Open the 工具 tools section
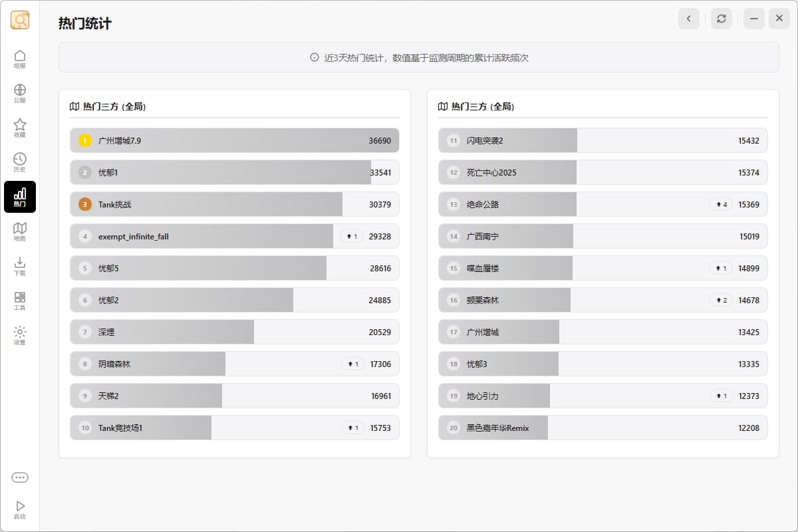The height and width of the screenshot is (532, 798). [x=20, y=301]
